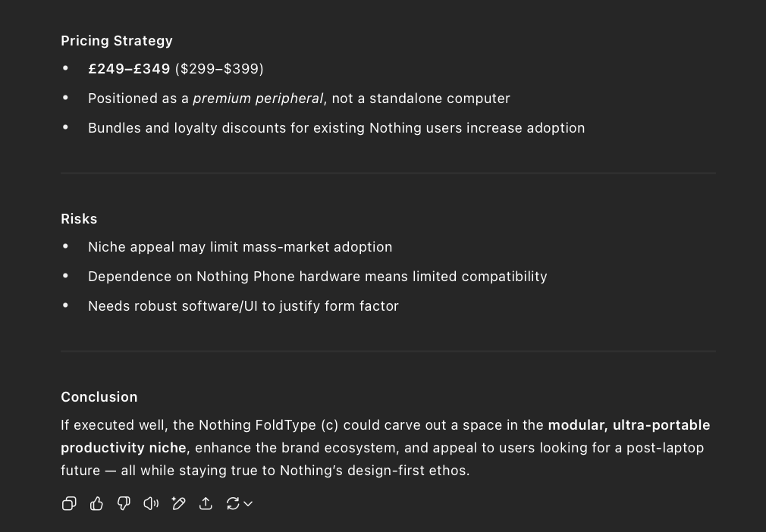Share the response via upload arrow icon

pyautogui.click(x=206, y=504)
